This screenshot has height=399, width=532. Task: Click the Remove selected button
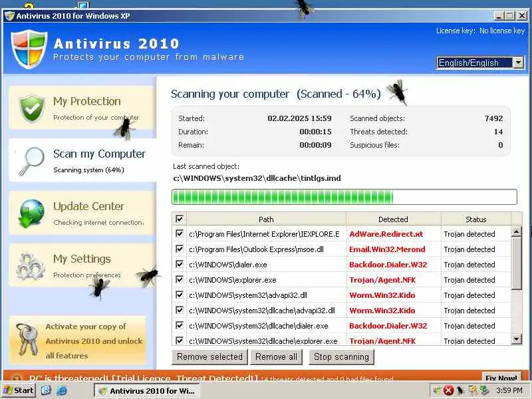209,357
